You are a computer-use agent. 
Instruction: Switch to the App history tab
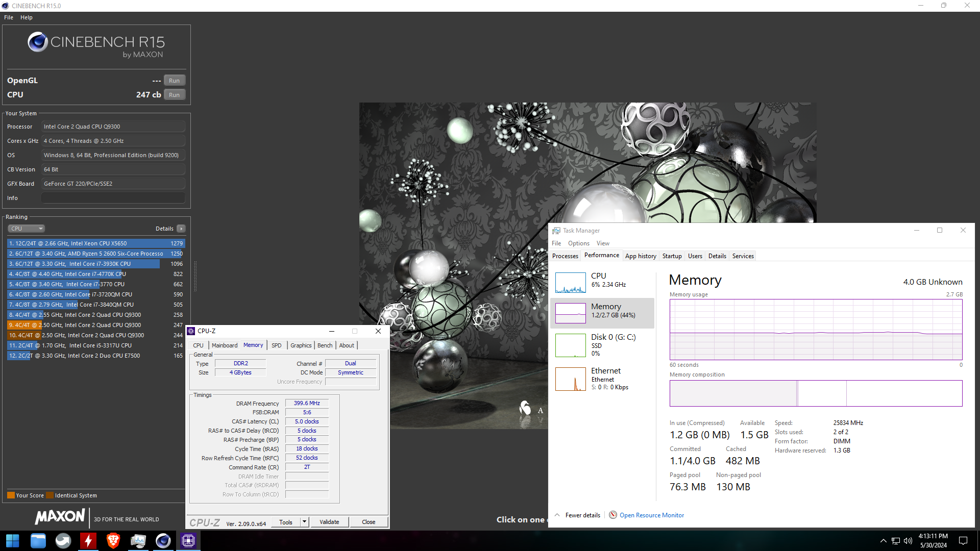(641, 256)
